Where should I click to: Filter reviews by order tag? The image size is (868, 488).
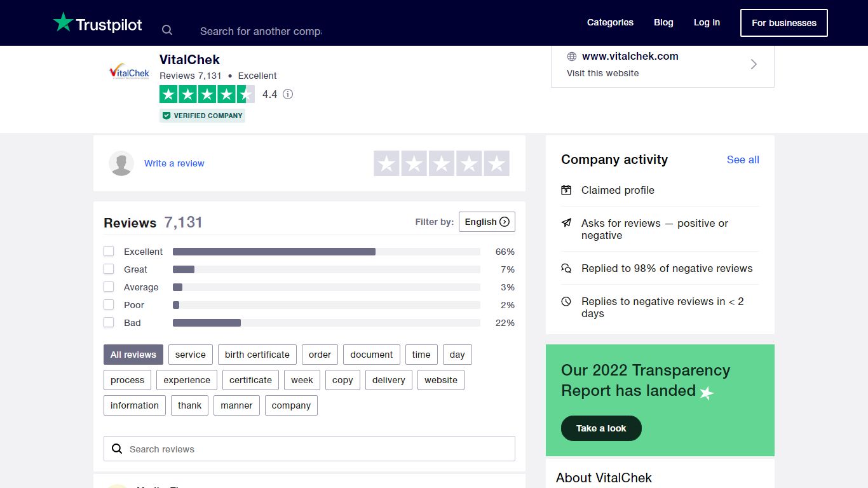tap(320, 355)
